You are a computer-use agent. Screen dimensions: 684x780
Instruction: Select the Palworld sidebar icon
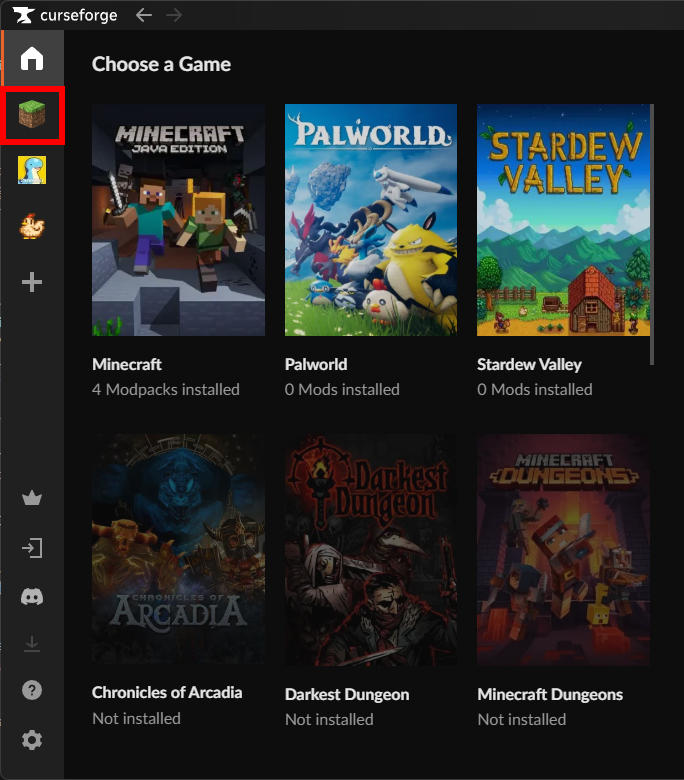pyautogui.click(x=32, y=170)
